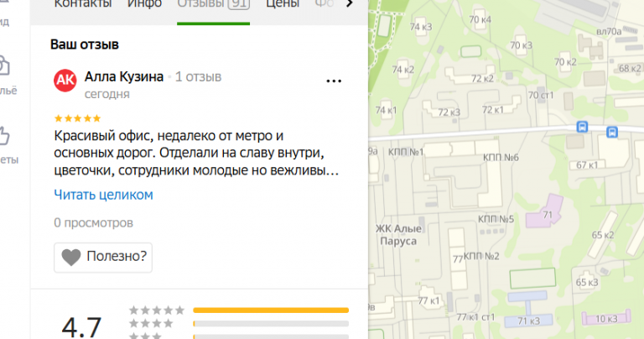Select building 65 к2 label on map
The image size is (644, 339).
coord(603,235)
